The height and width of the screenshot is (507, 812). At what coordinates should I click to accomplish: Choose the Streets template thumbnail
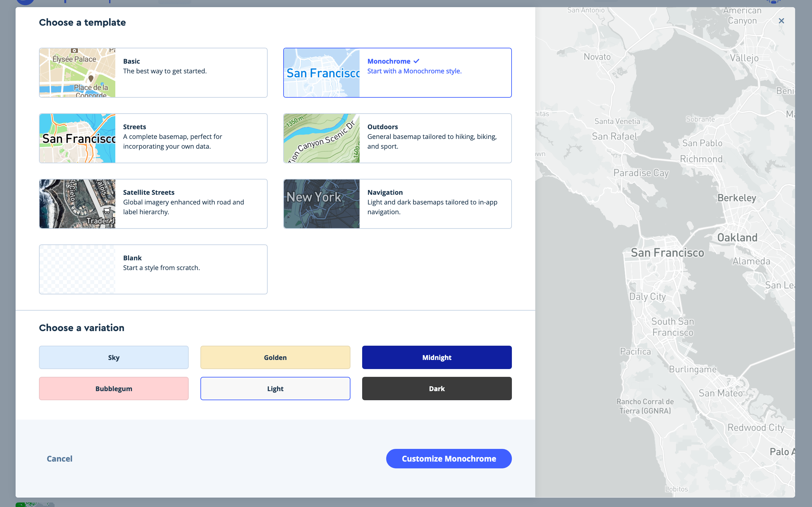click(77, 138)
